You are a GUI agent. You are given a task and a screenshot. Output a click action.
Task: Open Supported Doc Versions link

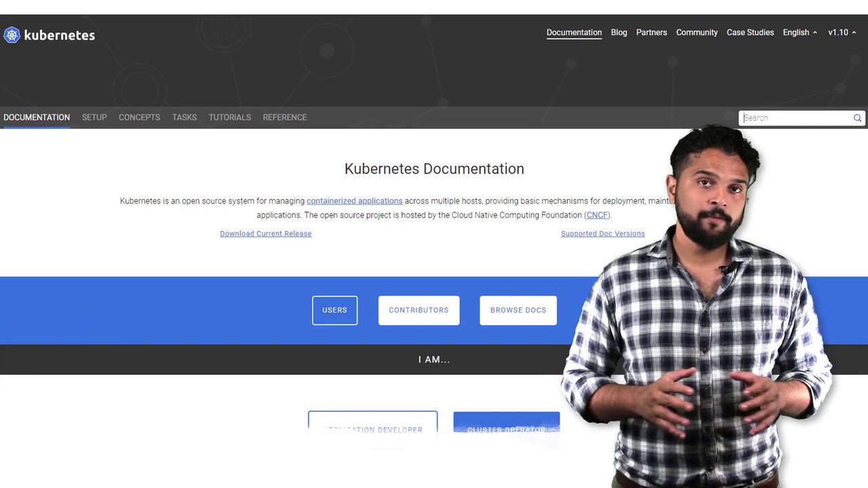click(602, 234)
